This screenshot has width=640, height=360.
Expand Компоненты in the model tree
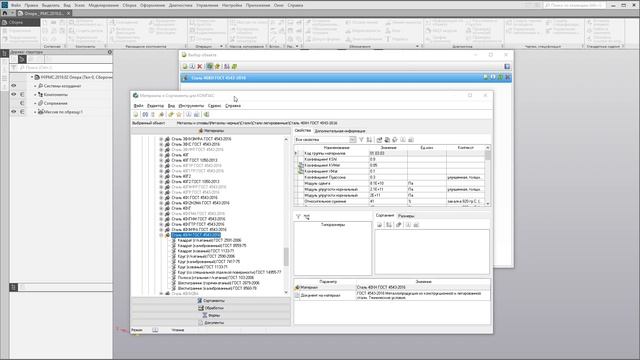[35, 95]
